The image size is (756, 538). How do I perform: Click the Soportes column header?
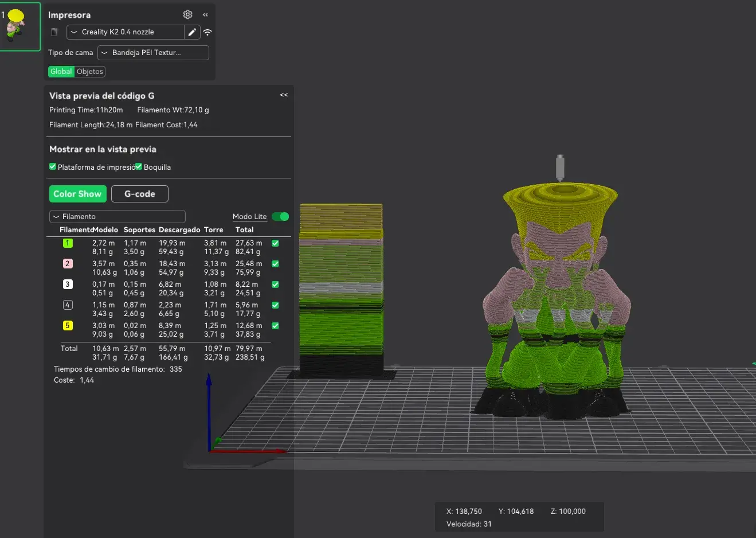[x=139, y=229]
